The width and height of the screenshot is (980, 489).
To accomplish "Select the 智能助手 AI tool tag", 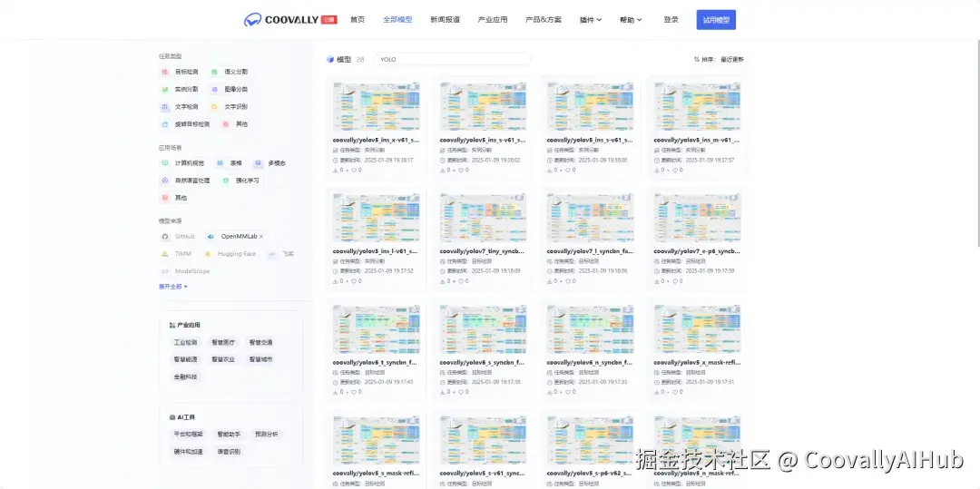I will [x=229, y=434].
